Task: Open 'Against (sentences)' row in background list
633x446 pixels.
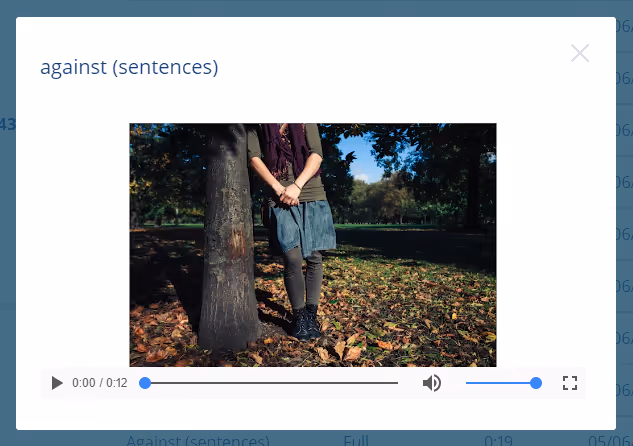Action: [x=198, y=440]
